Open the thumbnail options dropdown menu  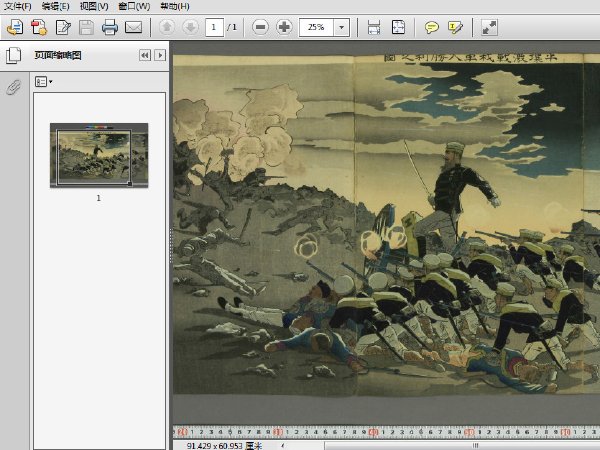(44, 82)
